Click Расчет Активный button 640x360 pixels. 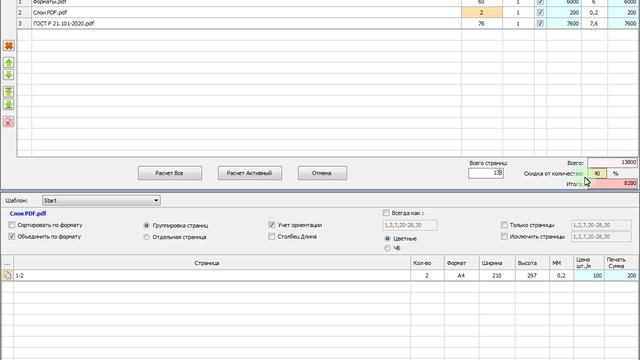coord(250,173)
